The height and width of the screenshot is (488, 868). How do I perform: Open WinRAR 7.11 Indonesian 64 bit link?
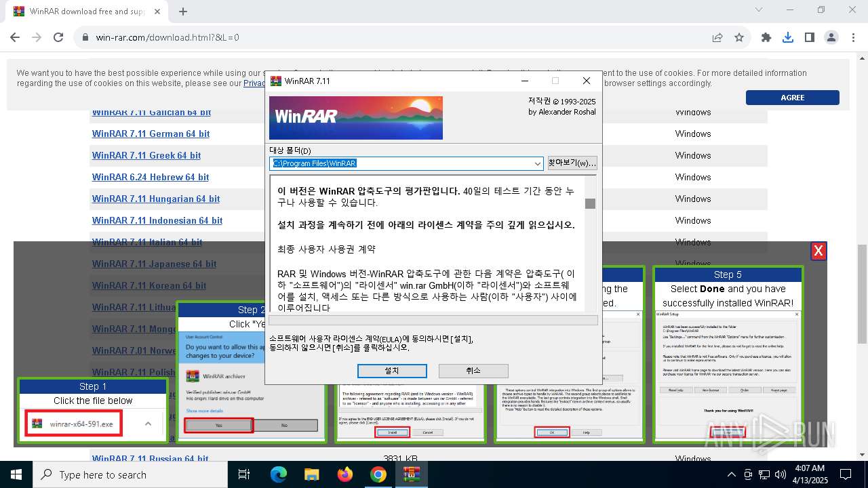coord(157,220)
